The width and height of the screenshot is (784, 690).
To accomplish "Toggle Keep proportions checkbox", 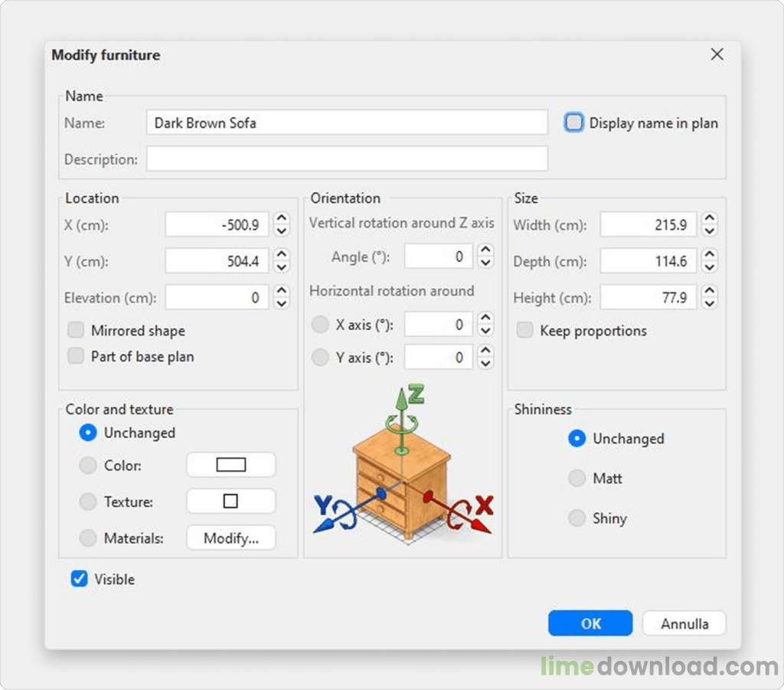I will [525, 330].
